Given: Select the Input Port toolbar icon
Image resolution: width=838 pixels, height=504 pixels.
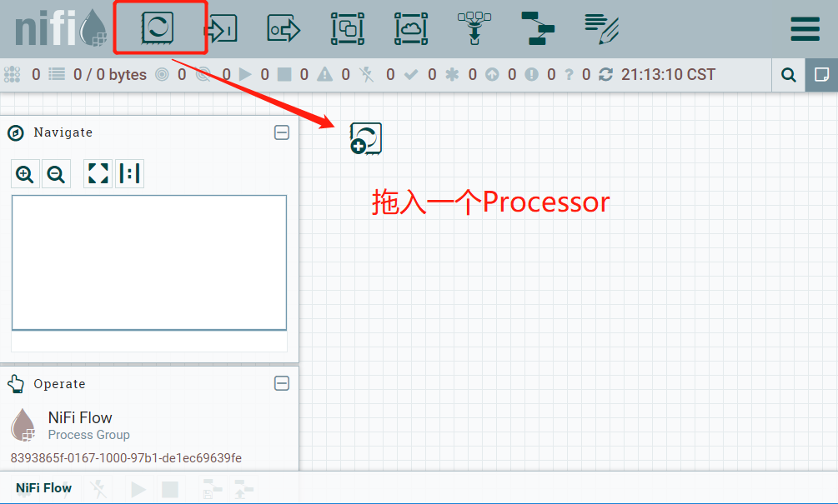Looking at the screenshot, I should pos(222,29).
